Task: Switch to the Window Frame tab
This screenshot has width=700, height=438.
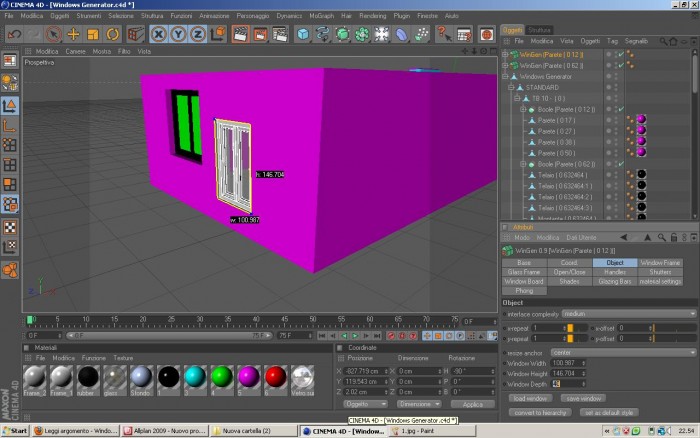Action: [x=660, y=263]
